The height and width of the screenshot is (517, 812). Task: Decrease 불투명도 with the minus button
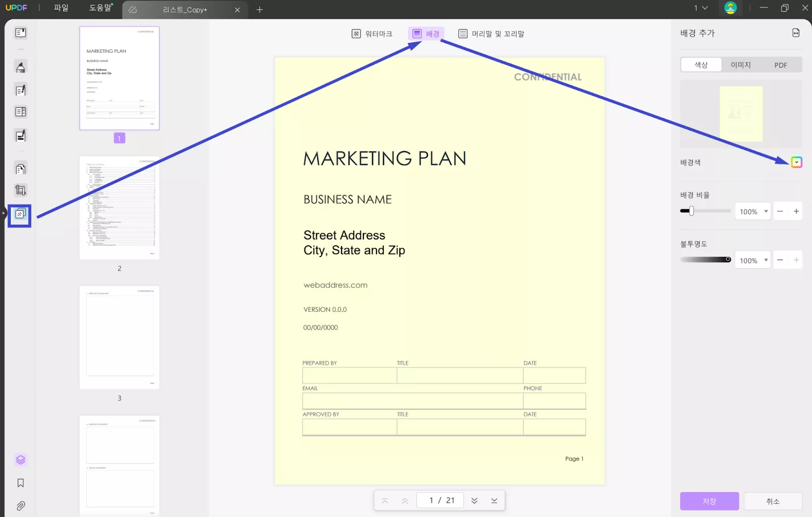pos(781,260)
